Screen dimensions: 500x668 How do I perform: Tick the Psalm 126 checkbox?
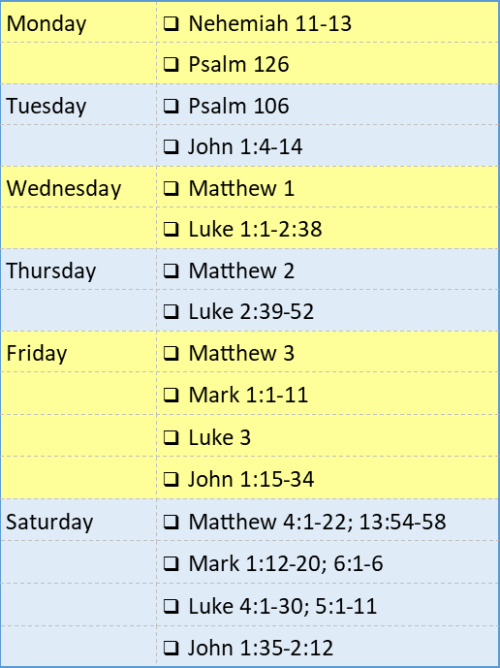[x=171, y=64]
